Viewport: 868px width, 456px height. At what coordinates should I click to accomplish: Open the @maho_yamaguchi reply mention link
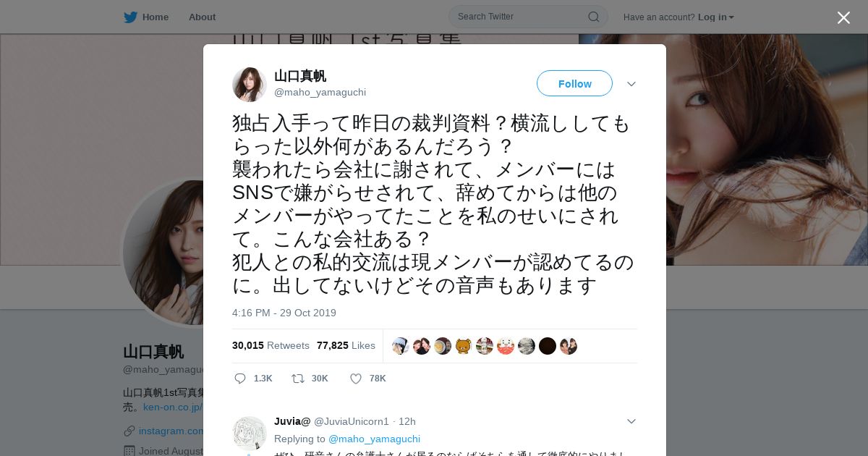click(x=374, y=439)
